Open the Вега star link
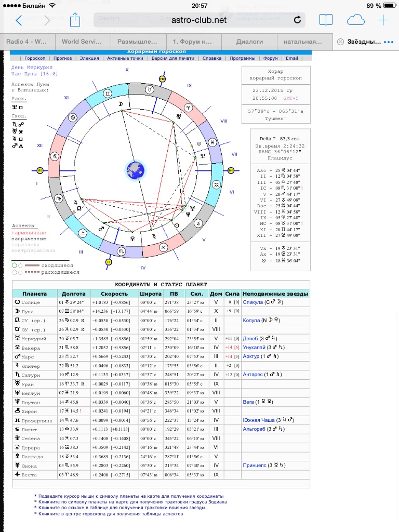399x532 pixels. (248, 402)
